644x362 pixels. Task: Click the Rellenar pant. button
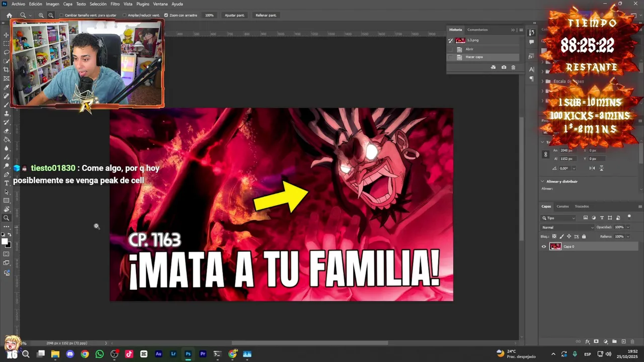click(266, 15)
